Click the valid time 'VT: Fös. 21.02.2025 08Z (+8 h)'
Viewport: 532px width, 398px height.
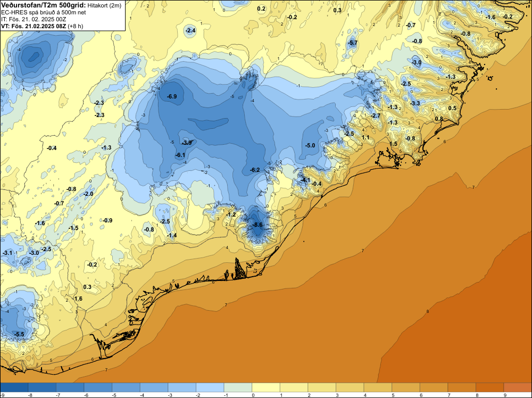point(42,26)
